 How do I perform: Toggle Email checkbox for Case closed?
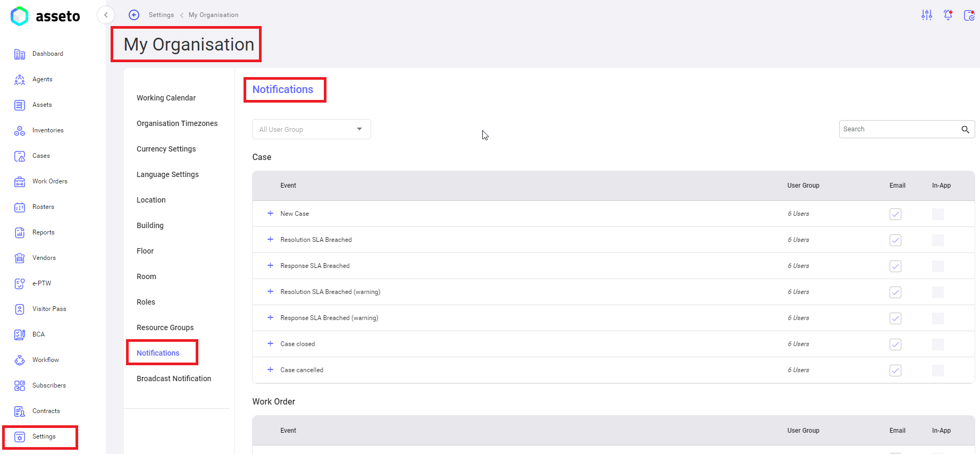tap(895, 344)
